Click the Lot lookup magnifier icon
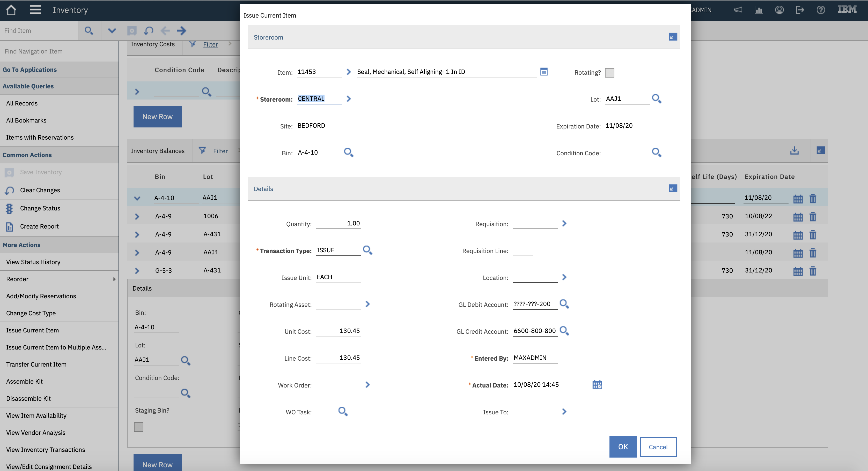Image resolution: width=868 pixels, height=471 pixels. point(656,99)
